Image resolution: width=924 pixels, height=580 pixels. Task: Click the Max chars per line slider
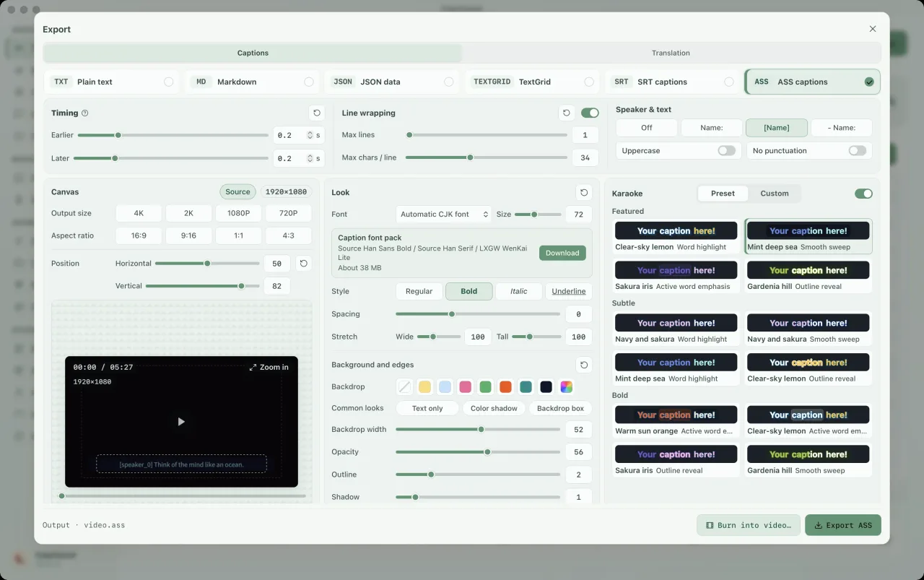[487, 157]
